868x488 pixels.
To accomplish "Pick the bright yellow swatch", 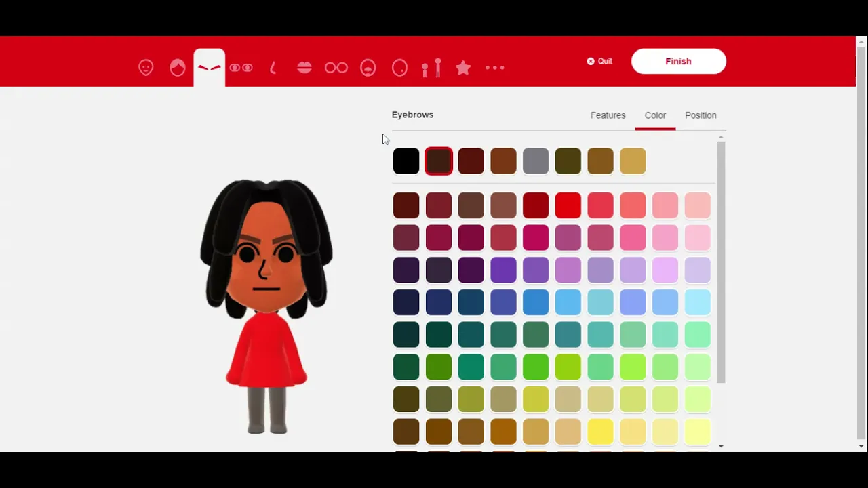I will click(x=600, y=431).
